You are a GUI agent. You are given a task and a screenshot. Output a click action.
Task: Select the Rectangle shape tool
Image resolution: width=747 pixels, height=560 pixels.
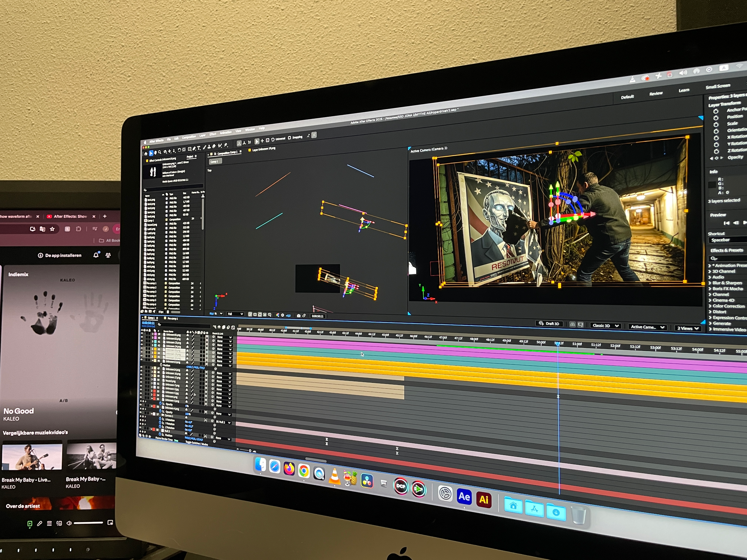(189, 149)
